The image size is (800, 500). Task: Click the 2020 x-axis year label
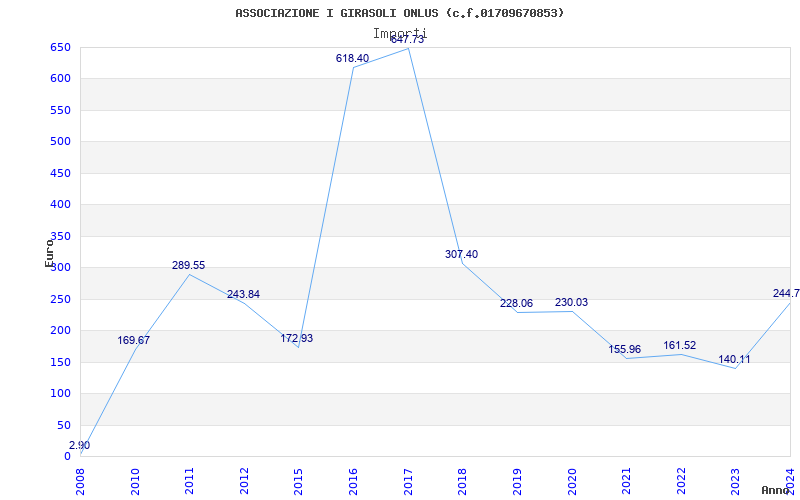tap(572, 481)
